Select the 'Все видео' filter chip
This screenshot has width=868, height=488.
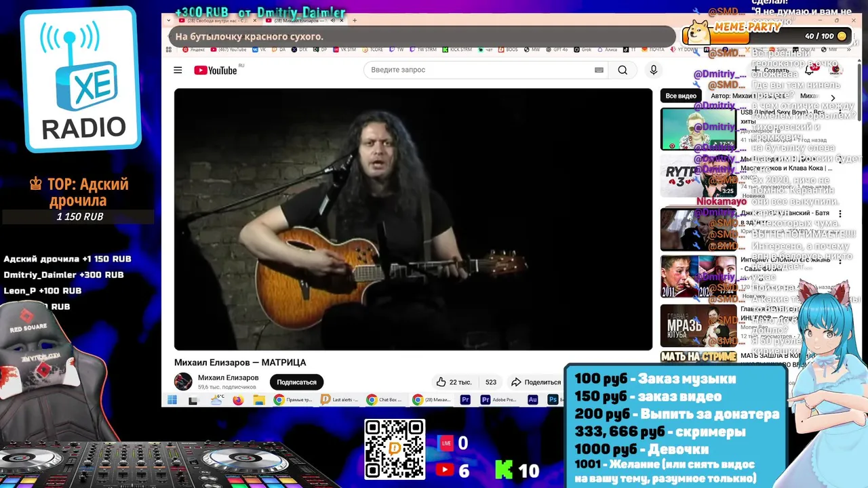point(681,96)
